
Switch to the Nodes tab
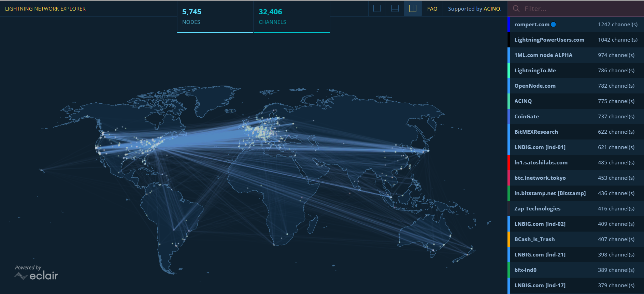pos(215,17)
